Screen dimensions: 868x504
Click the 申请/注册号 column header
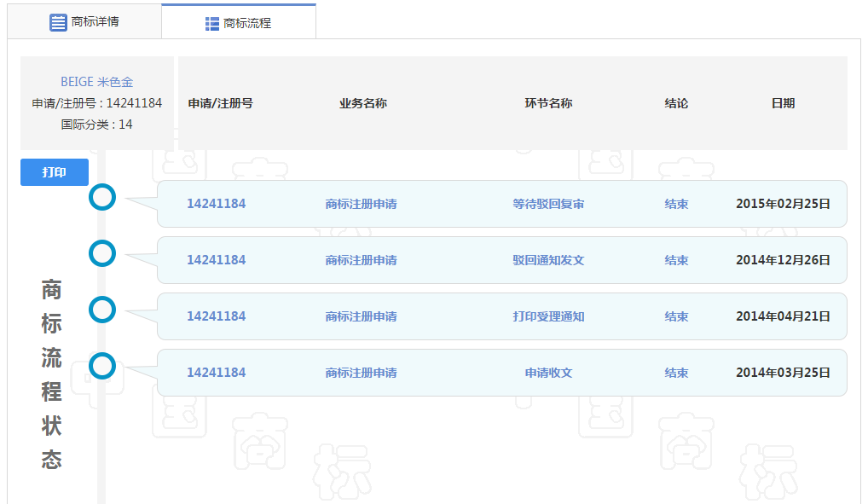220,103
